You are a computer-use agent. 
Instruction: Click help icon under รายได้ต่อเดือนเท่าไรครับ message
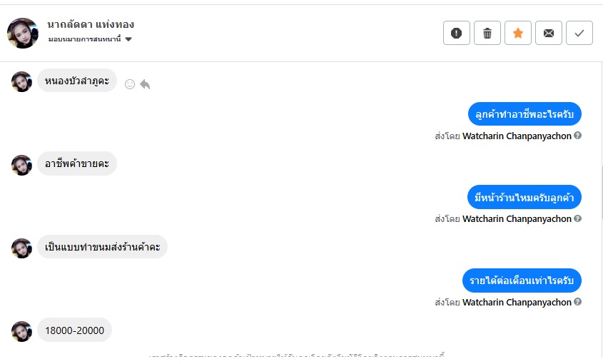tap(577, 302)
